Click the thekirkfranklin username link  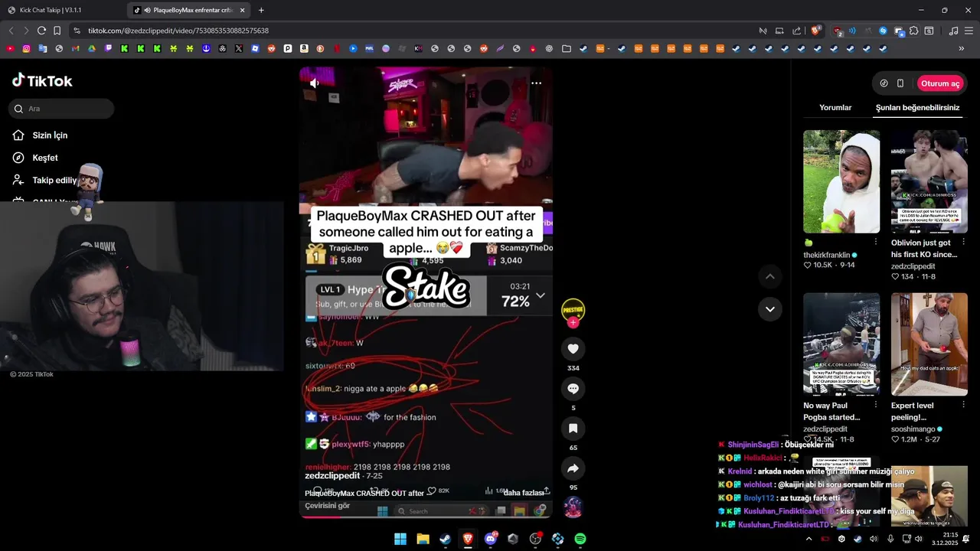[826, 255]
